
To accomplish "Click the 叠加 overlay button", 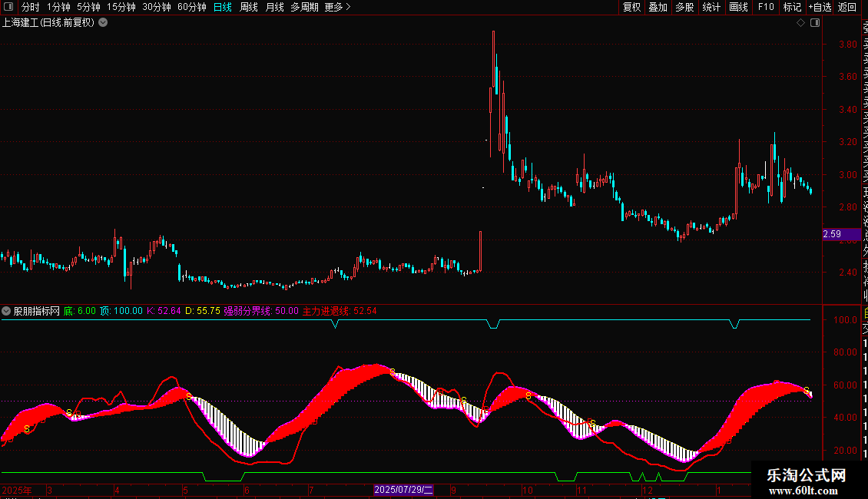I will tap(658, 7).
